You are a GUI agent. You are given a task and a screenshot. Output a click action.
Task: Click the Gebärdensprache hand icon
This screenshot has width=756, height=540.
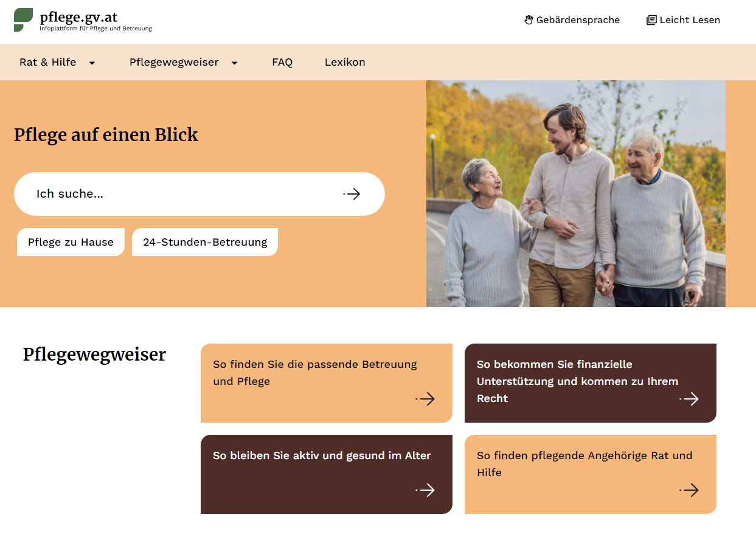[x=529, y=20]
